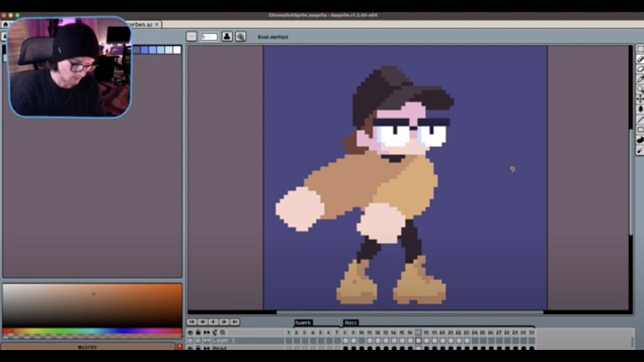Go to first frame button

(192, 322)
